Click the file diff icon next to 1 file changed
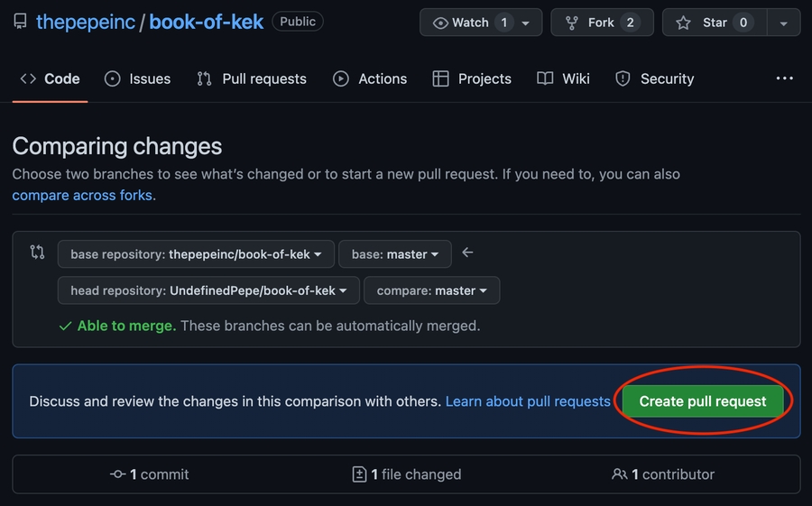Image resolution: width=812 pixels, height=506 pixels. click(360, 474)
